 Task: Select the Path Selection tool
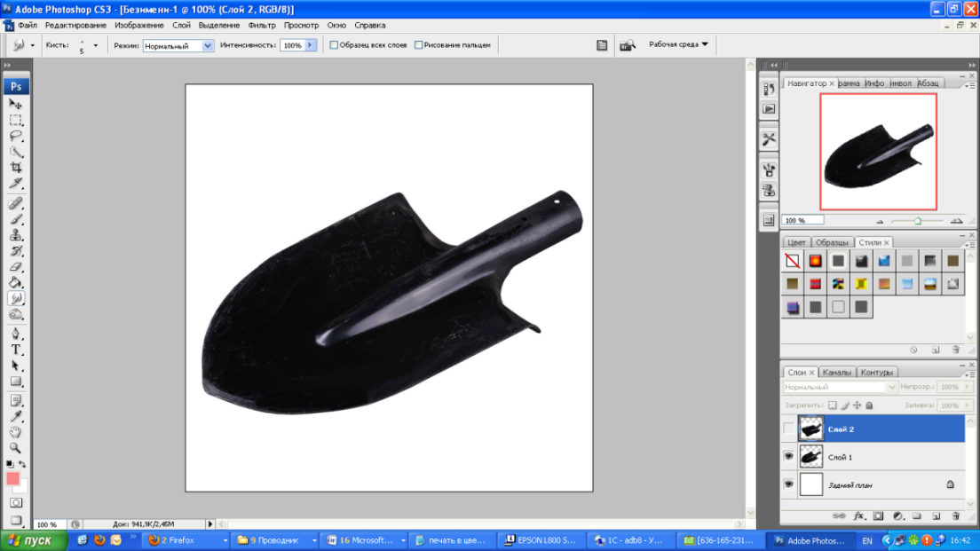(16, 366)
